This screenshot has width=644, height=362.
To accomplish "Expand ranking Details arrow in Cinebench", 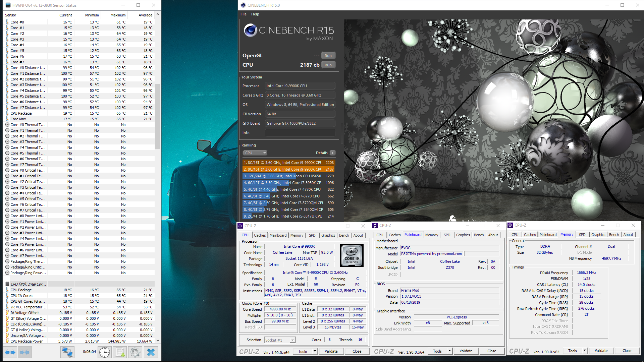I will click(x=332, y=153).
